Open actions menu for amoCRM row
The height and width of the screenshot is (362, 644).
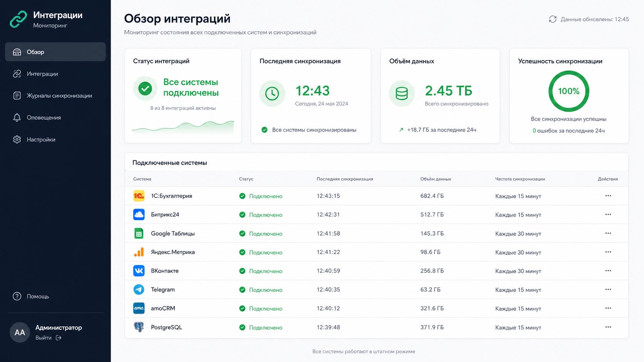tap(608, 308)
